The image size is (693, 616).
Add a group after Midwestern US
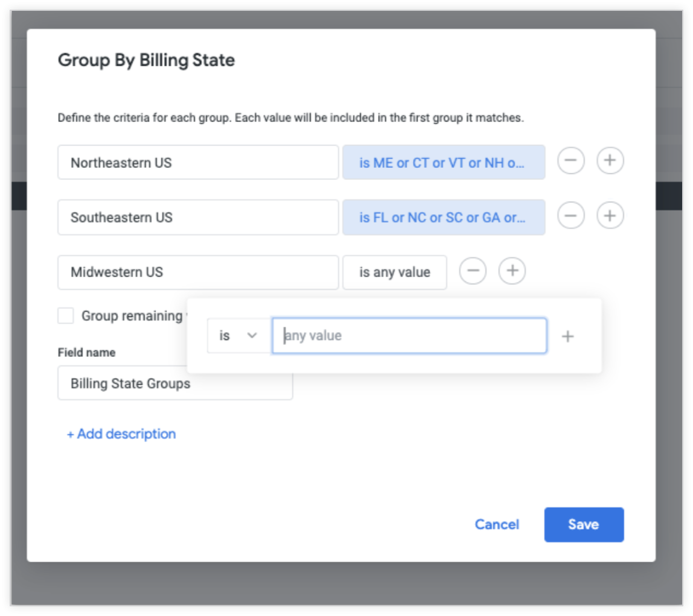pyautogui.click(x=512, y=272)
